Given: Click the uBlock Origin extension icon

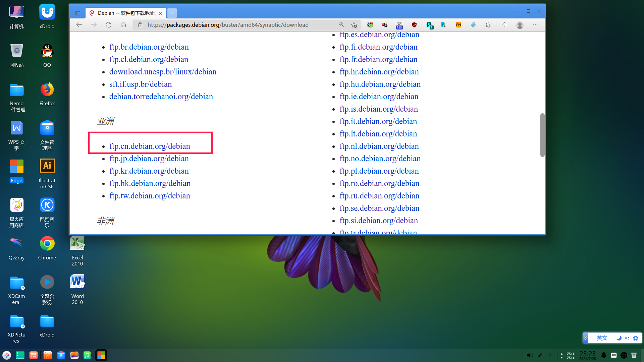Looking at the screenshot, I should [414, 25].
